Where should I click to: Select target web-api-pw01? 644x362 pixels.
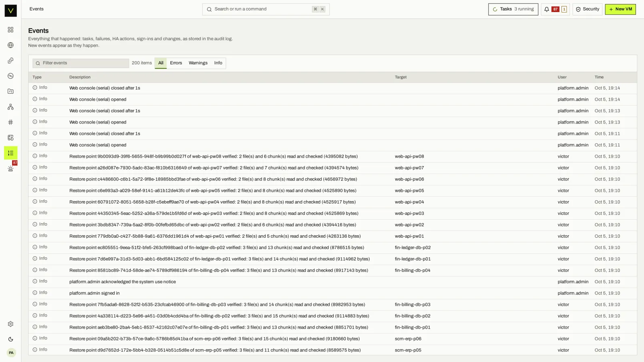coord(409,237)
